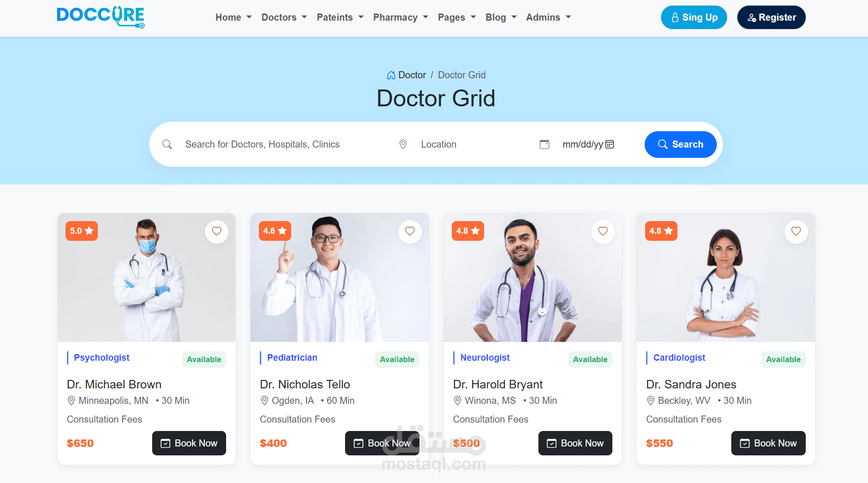868x483 pixels.
Task: Open the Pages menu item
Action: pos(457,17)
